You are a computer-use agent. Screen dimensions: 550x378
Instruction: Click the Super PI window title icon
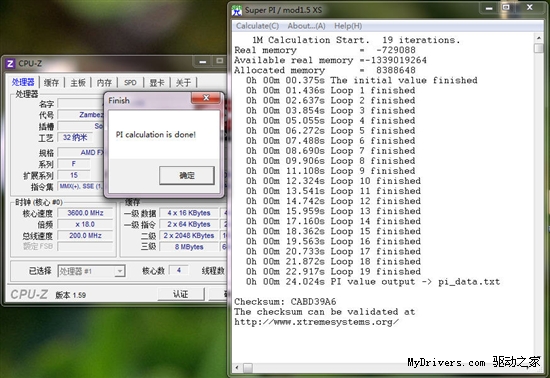[237, 11]
